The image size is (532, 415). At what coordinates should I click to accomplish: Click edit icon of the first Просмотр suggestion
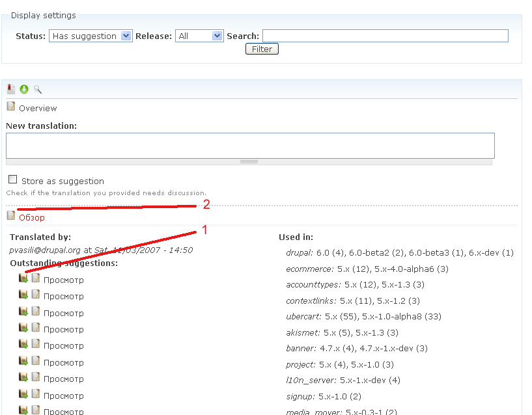[x=36, y=278]
